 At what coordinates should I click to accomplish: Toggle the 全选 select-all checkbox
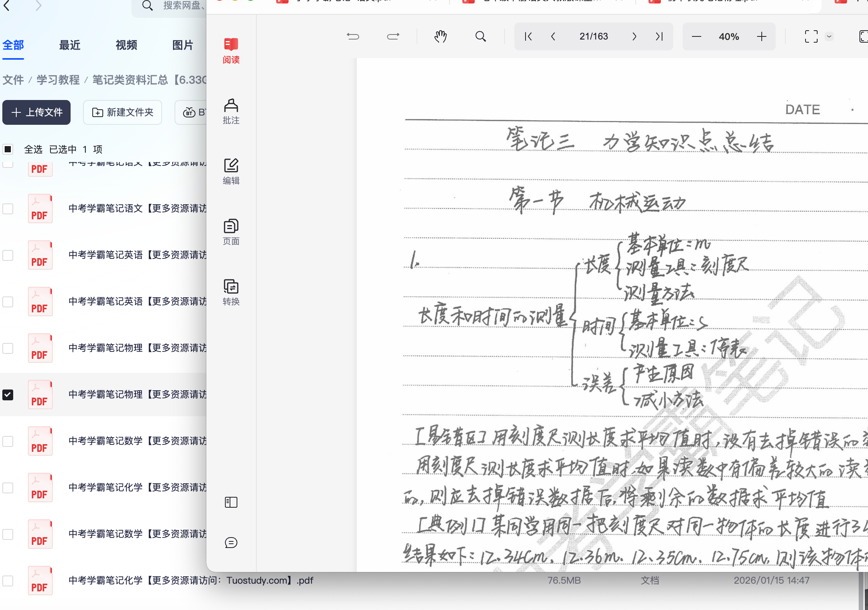[x=8, y=149]
